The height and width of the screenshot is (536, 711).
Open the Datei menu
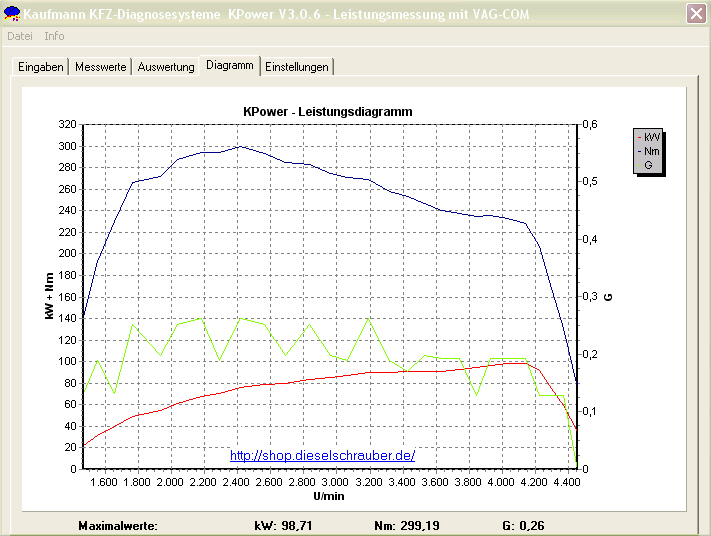point(20,36)
